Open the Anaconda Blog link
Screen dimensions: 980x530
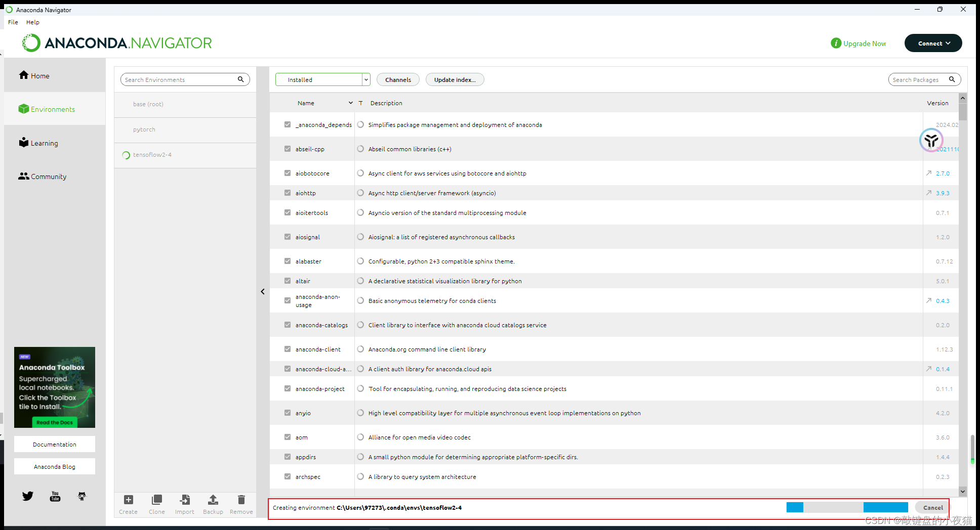55,466
